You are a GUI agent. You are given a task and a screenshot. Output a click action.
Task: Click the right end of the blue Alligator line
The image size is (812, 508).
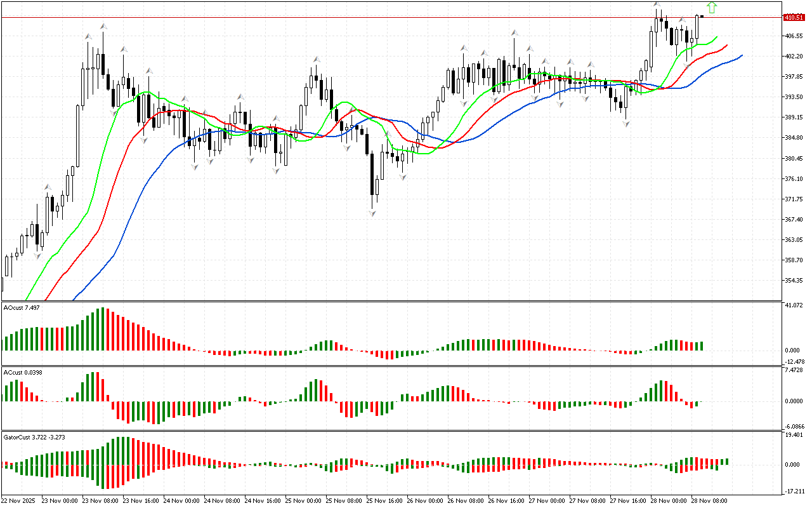[742, 55]
